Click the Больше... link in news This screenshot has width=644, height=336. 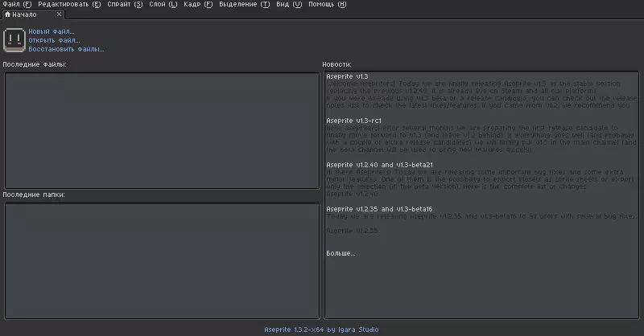[x=341, y=253]
